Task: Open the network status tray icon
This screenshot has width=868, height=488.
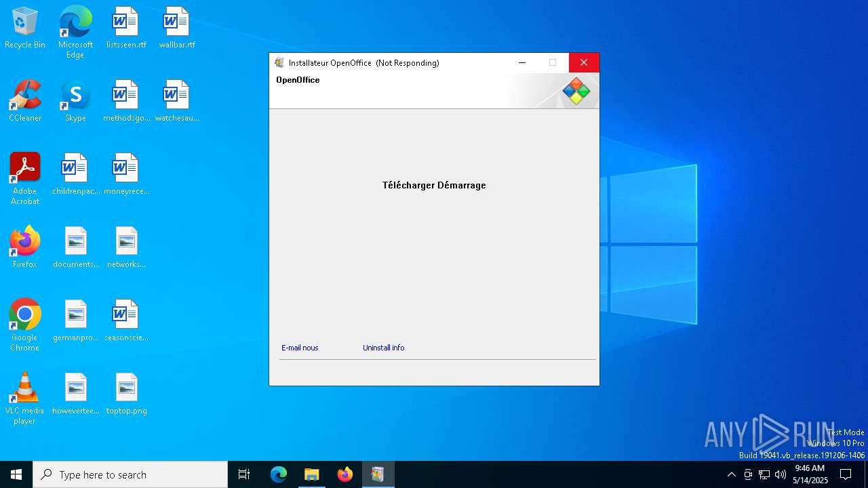Action: coord(764,474)
